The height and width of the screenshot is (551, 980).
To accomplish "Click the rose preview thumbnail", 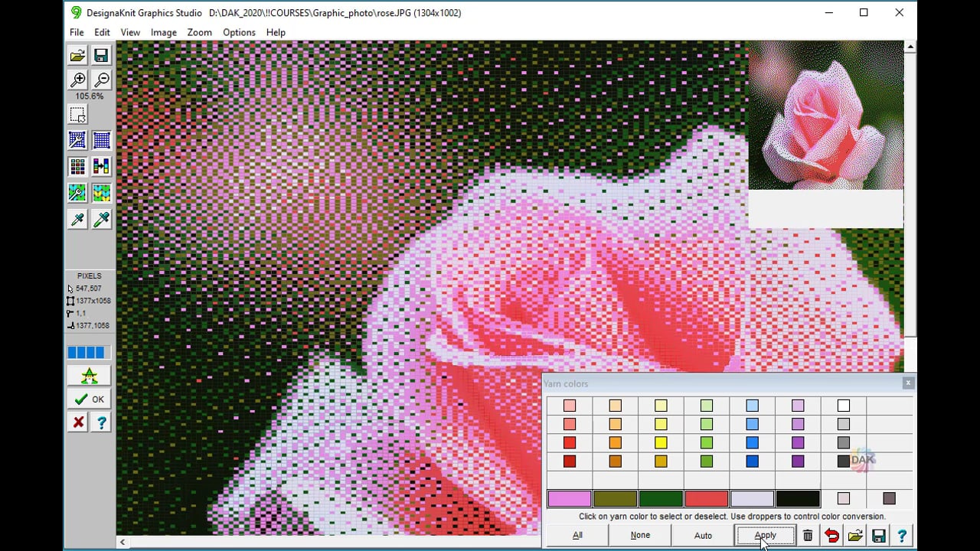I will click(825, 116).
